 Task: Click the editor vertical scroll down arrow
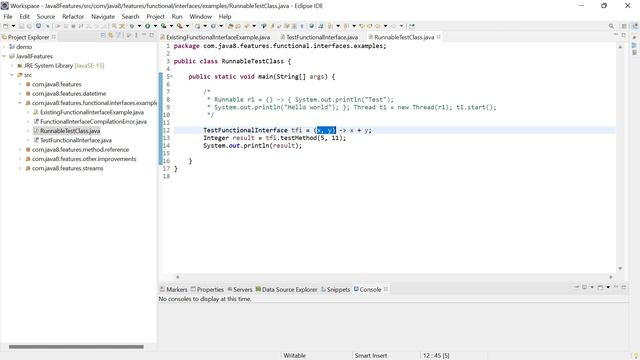point(620,268)
